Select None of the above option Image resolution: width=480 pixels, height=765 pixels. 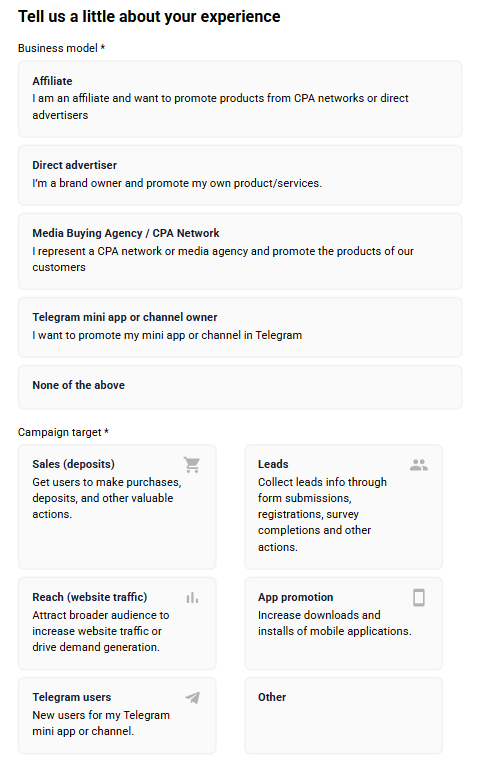click(x=240, y=387)
